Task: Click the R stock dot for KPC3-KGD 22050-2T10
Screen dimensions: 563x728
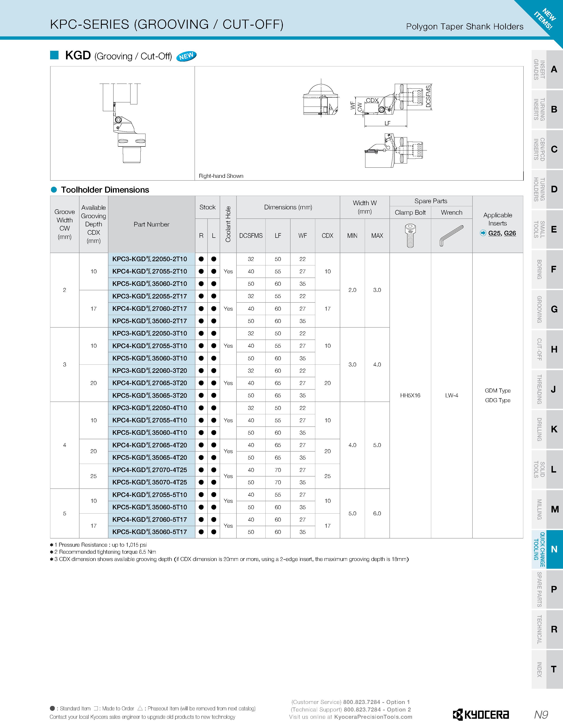Action: click(201, 259)
